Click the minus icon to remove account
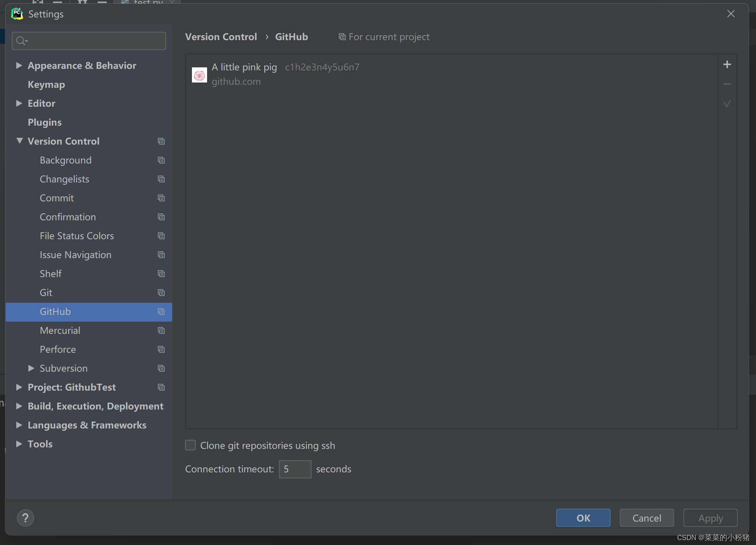This screenshot has height=545, width=756. tap(727, 84)
